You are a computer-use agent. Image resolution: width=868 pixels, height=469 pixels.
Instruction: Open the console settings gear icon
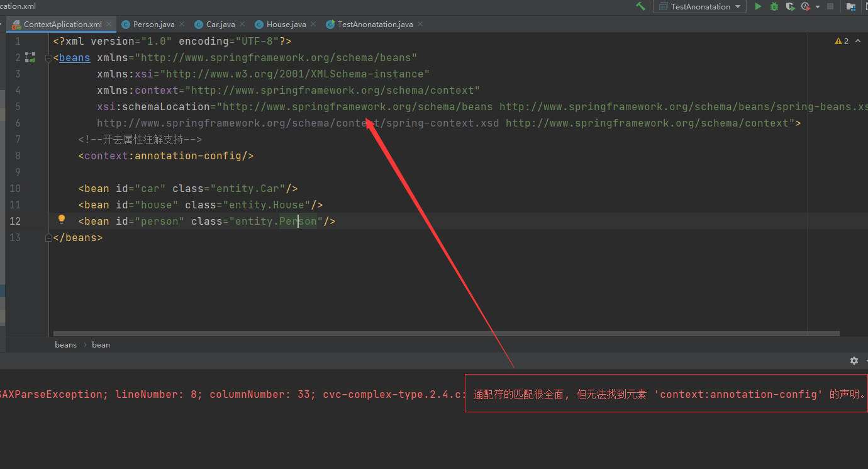(x=854, y=361)
